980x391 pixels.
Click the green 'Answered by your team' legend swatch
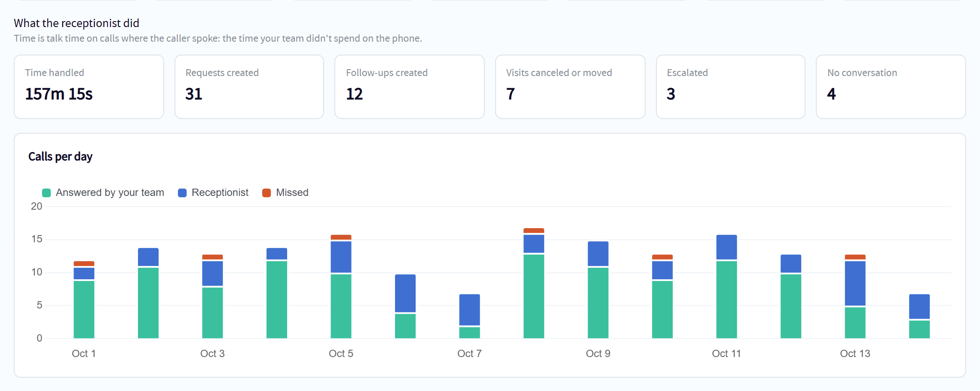click(46, 193)
